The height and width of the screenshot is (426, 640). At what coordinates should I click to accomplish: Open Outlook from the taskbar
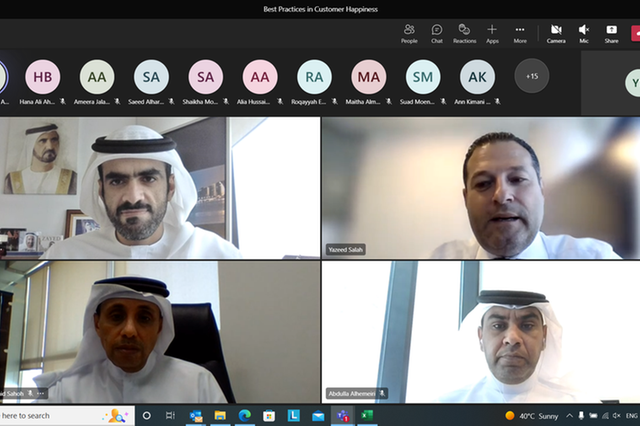[x=196, y=416]
